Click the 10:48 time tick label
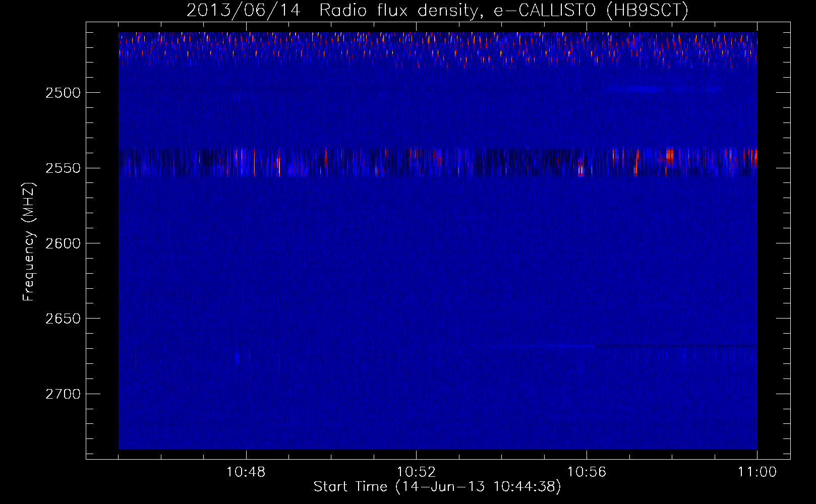The image size is (816, 504). click(x=246, y=472)
